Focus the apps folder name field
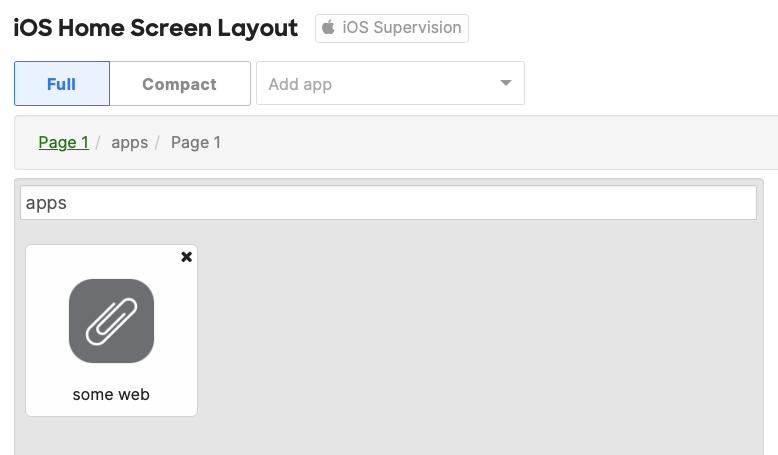778x455 pixels. click(x=389, y=202)
